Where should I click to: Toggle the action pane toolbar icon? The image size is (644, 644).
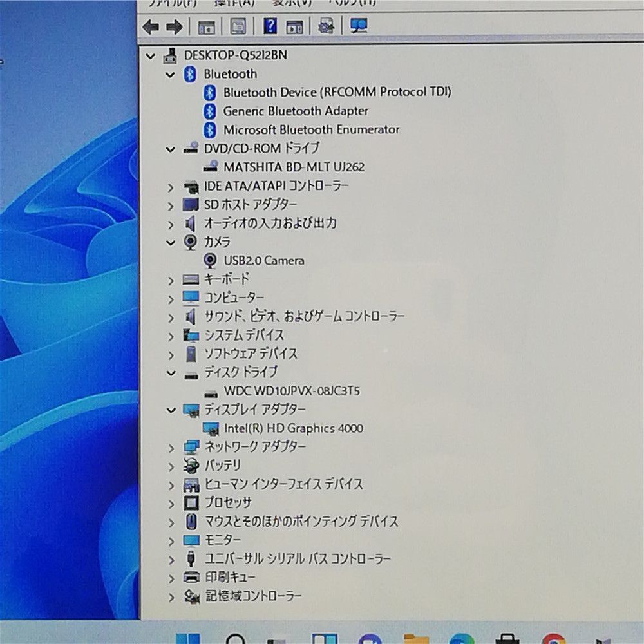294,27
